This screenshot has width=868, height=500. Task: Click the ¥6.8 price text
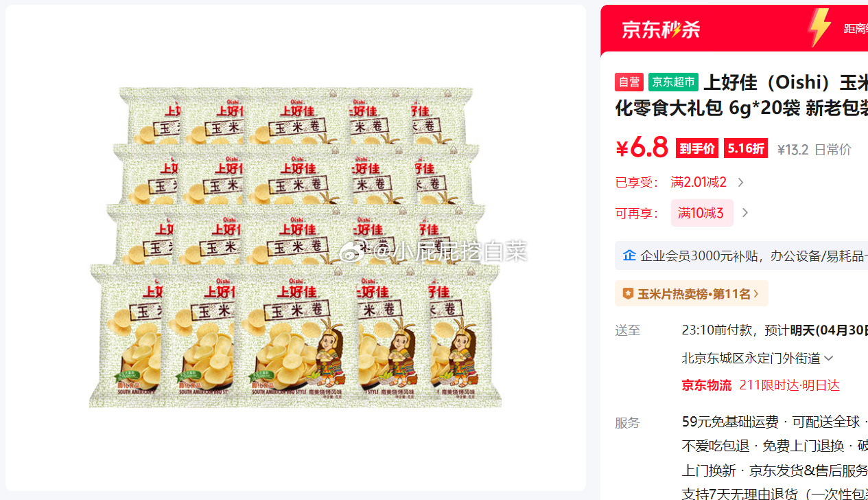tap(642, 148)
